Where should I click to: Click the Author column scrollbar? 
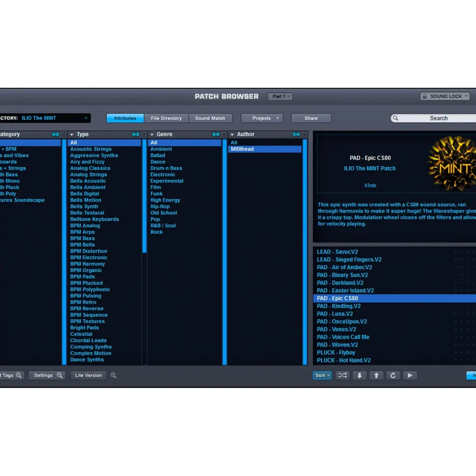305,252
